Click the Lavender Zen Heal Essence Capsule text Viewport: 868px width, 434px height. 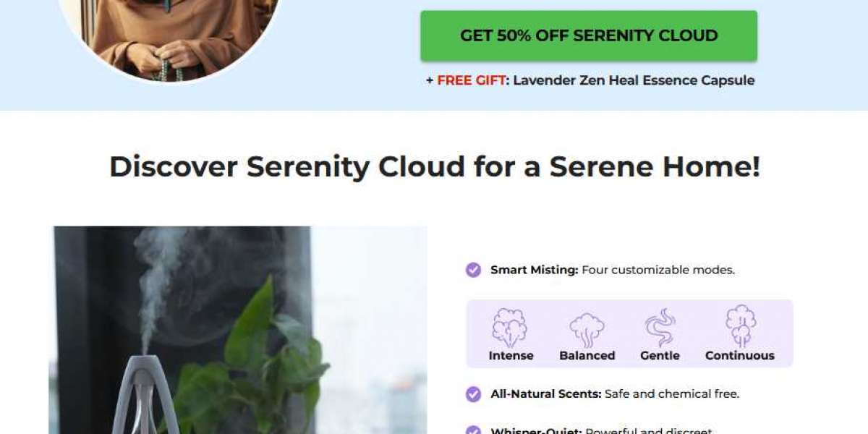(x=634, y=80)
